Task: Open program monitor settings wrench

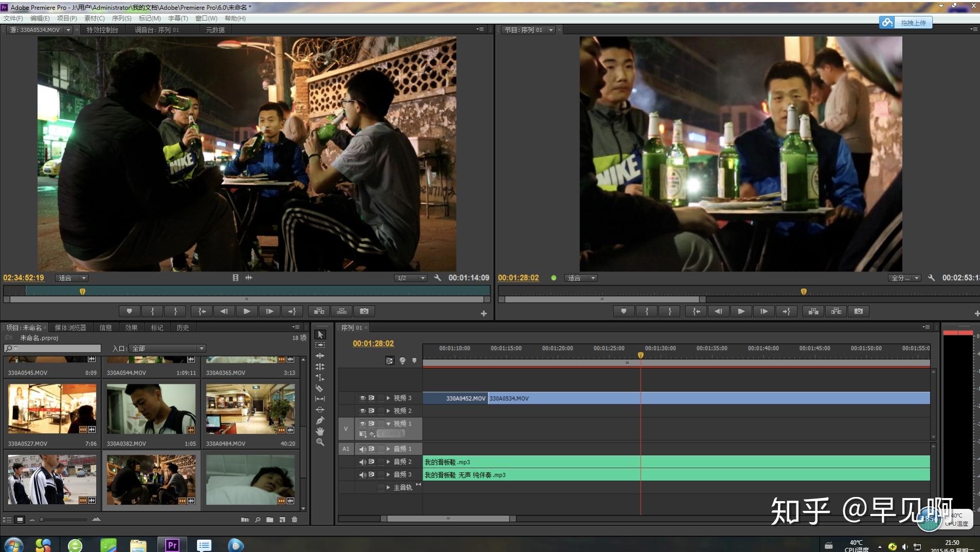Action: (931, 278)
